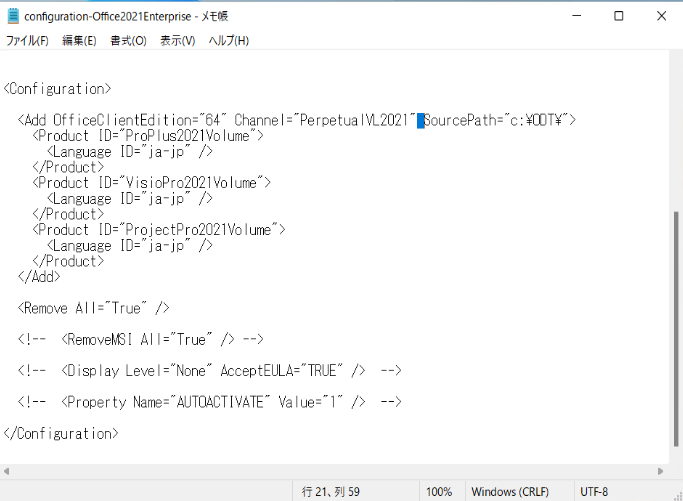Click the ProjectPro2021Volume product line

159,230
